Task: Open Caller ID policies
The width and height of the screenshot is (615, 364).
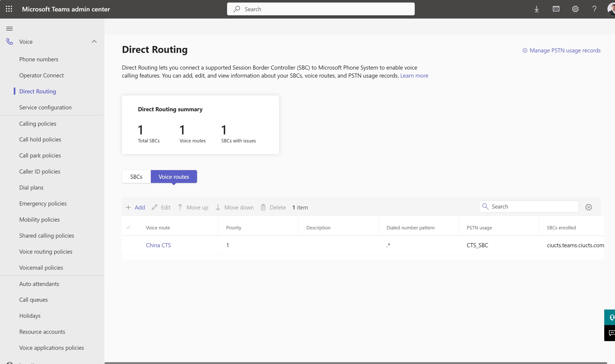Action: click(x=40, y=171)
